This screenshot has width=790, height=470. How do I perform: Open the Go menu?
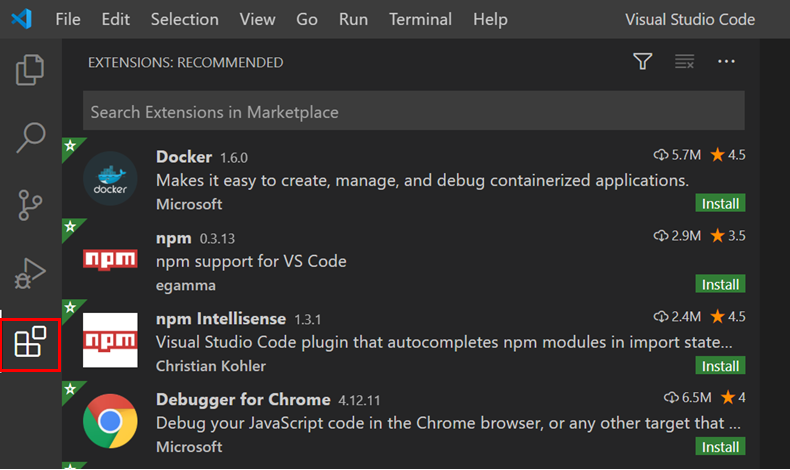click(307, 19)
